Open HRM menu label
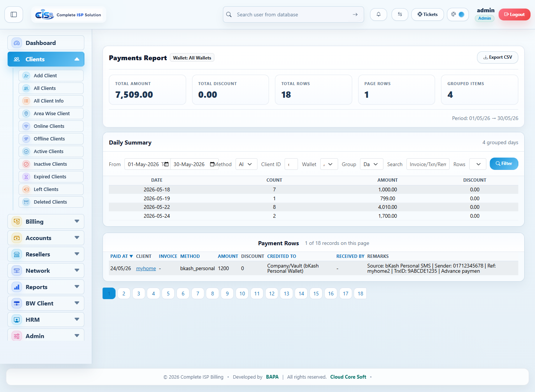The width and height of the screenshot is (535, 392). (x=33, y=320)
